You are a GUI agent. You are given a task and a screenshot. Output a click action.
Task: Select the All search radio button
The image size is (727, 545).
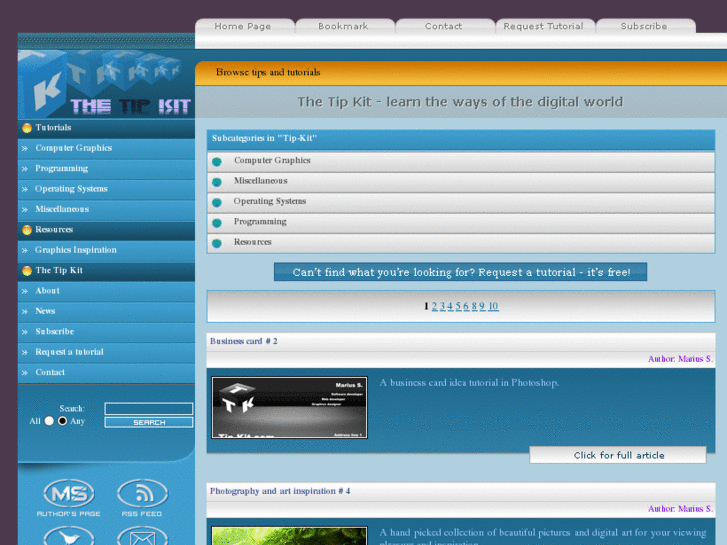pos(49,421)
